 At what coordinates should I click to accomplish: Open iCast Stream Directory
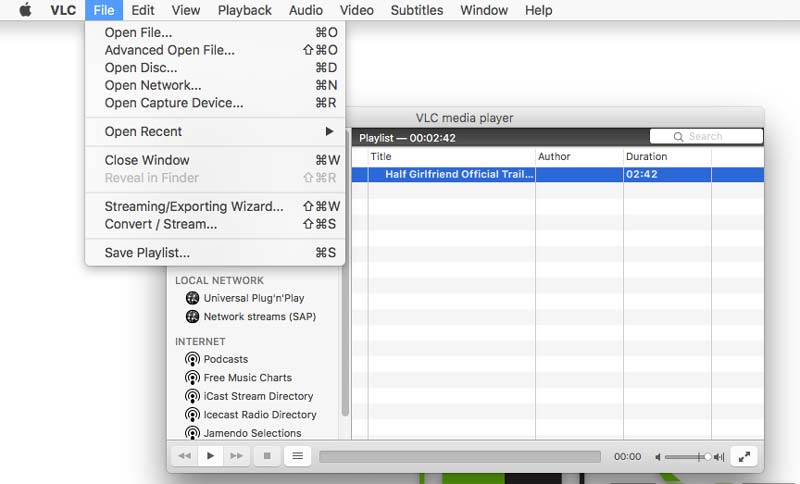[258, 396]
